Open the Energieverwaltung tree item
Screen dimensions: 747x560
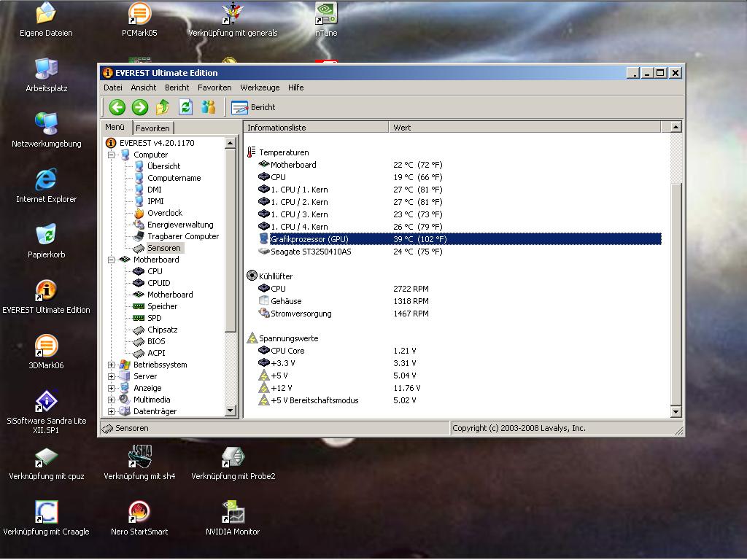click(x=180, y=225)
